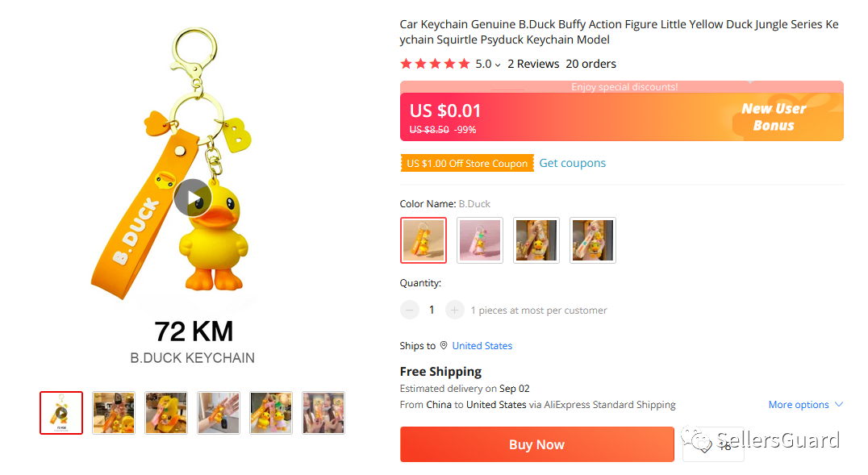Click the location pin icon
The height and width of the screenshot is (475, 868).
[x=443, y=346]
